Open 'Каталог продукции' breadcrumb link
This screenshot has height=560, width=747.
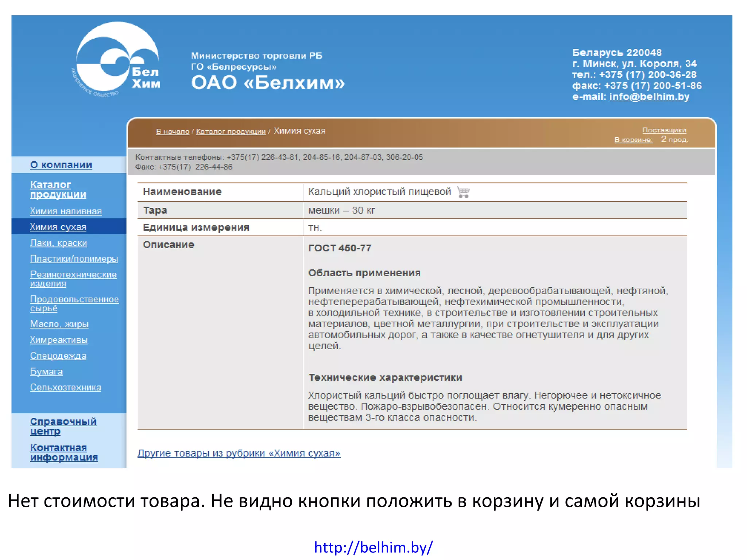click(x=231, y=131)
